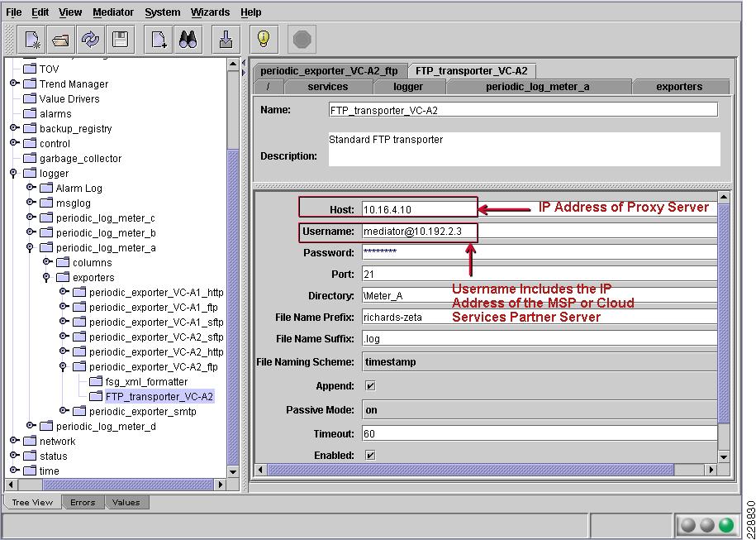
Task: Go to periodic_log_meter_a breadcrumb tab
Action: (538, 87)
